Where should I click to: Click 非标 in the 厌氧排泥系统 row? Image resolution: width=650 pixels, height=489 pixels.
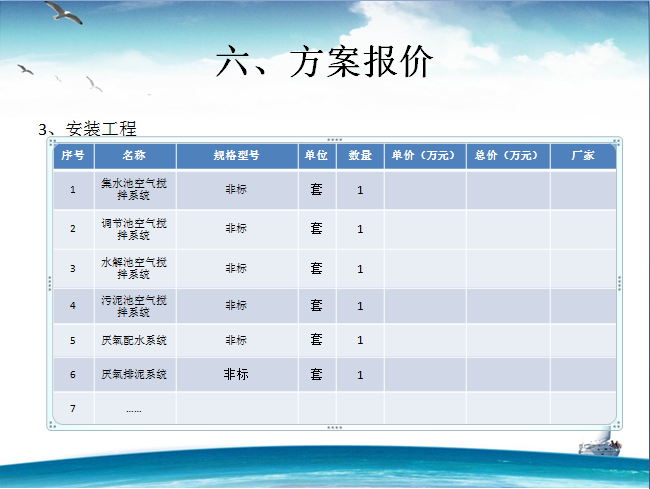[236, 374]
